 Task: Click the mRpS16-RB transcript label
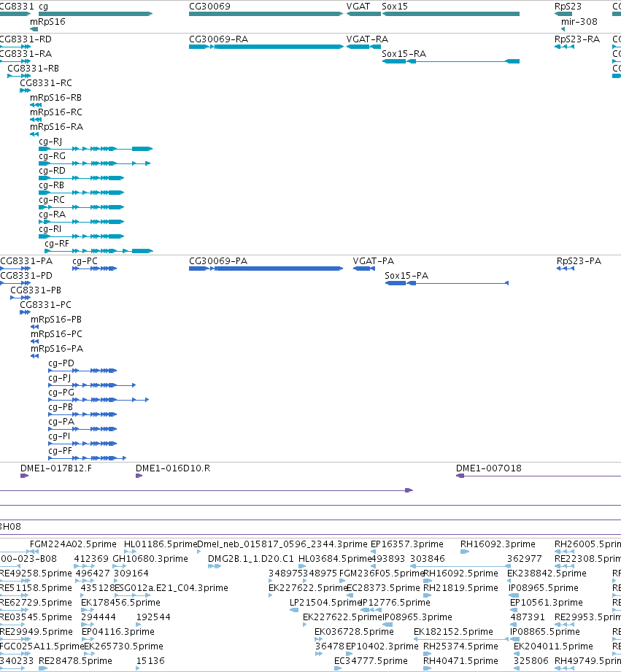[x=55, y=97]
